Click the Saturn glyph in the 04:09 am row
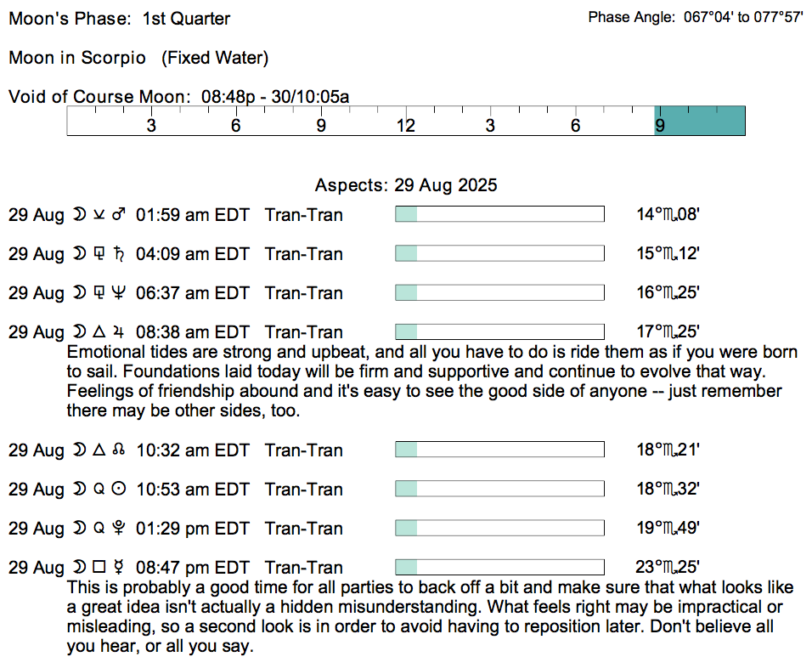812x668 pixels. (119, 254)
